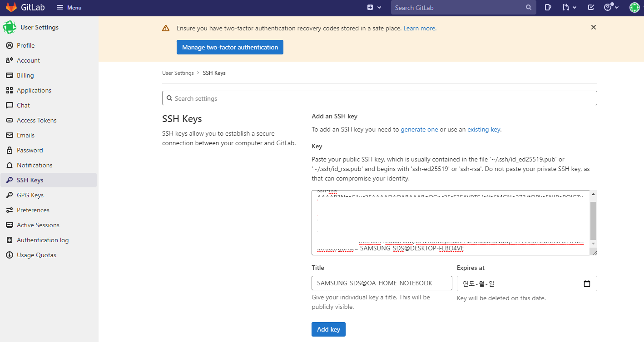
Task: Click the Active Sessions monitor icon
Action: (x=9, y=225)
